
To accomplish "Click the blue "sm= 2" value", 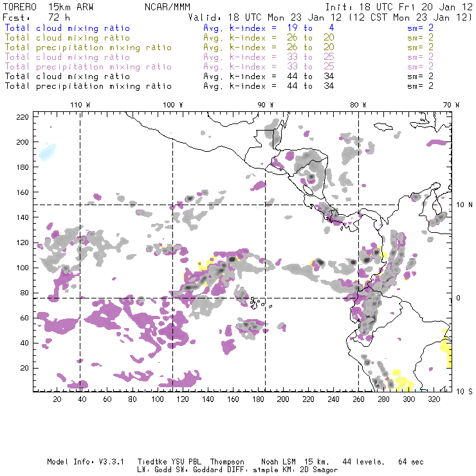I will tap(421, 28).
